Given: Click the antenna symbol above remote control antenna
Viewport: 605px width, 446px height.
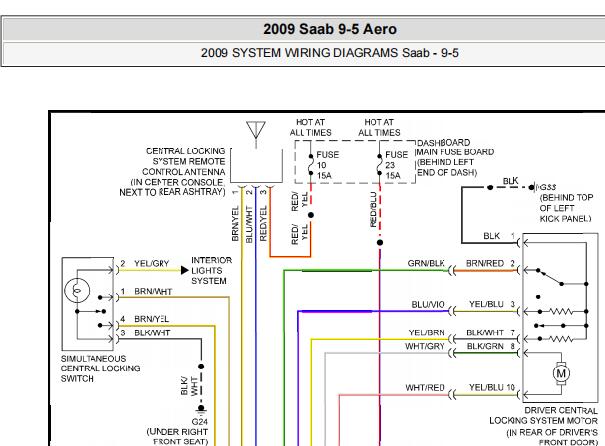Looking at the screenshot, I should 256,134.
